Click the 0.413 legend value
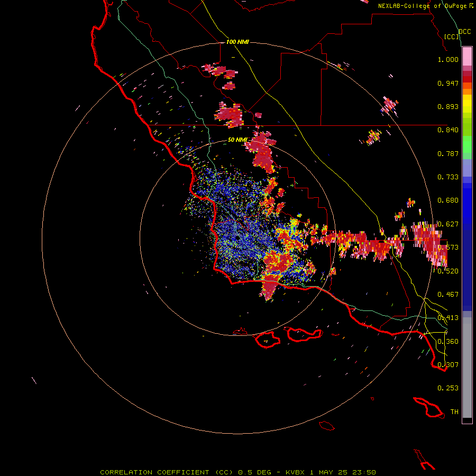The width and height of the screenshot is (476, 476). point(448,318)
